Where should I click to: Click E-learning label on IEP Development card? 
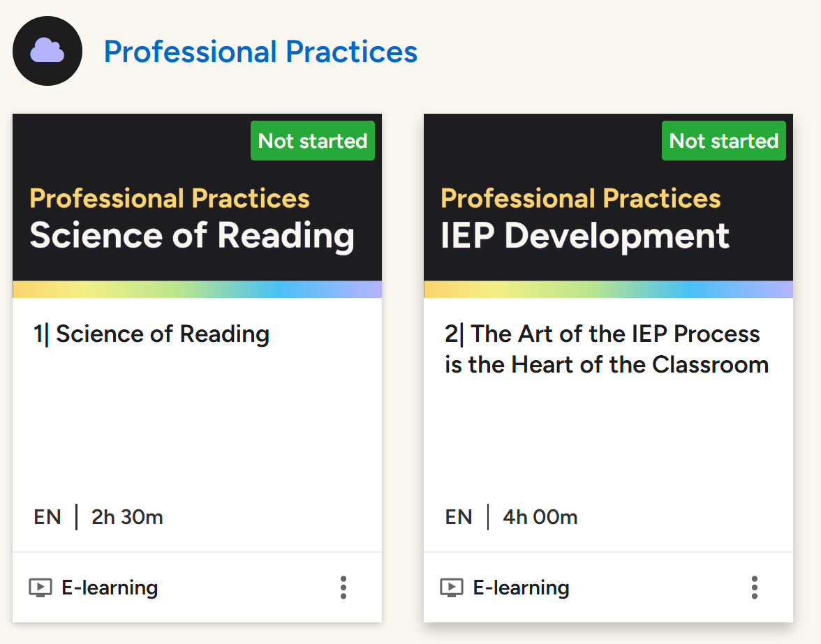(x=521, y=587)
